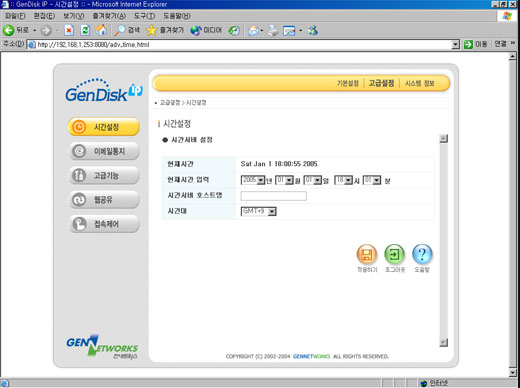Click the GenDisk IP logo
The height and width of the screenshot is (388, 520).
104,90
